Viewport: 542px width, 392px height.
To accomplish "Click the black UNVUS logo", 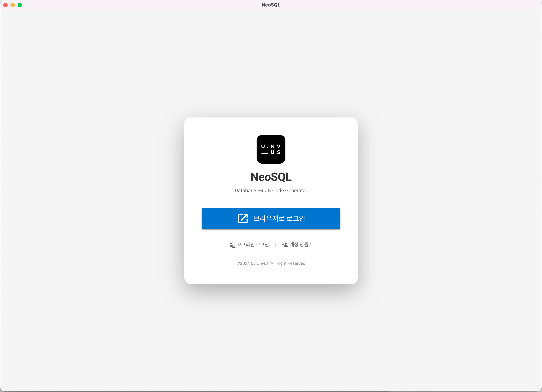I will coord(271,149).
